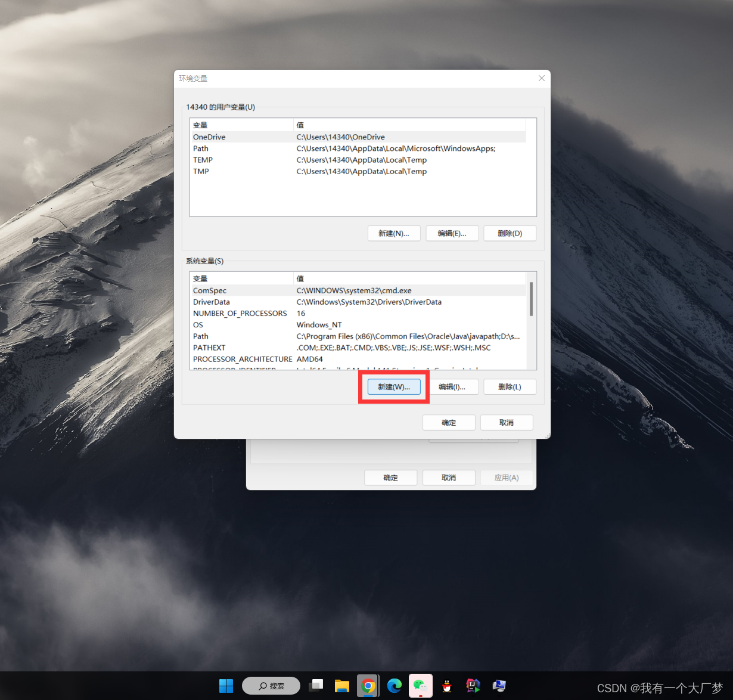Click the 删除(L) system variable button

click(510, 386)
